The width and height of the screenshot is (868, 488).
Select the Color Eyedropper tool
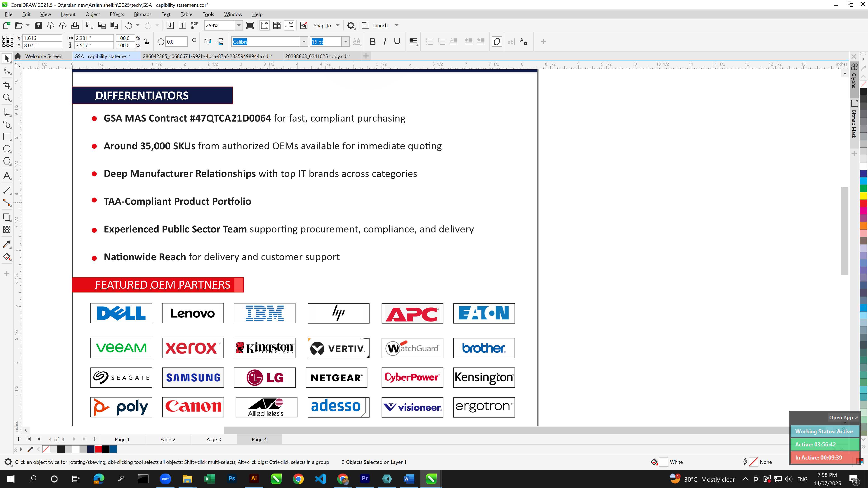point(7,244)
